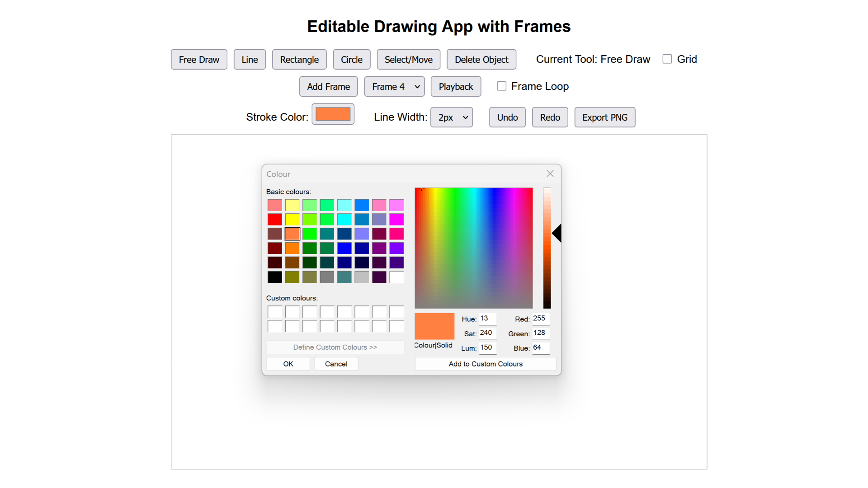
Task: Edit the Red value field
Action: pyautogui.click(x=541, y=319)
